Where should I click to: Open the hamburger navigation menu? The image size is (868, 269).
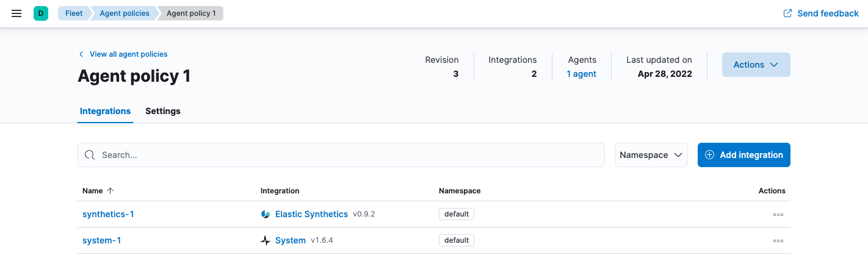(16, 13)
